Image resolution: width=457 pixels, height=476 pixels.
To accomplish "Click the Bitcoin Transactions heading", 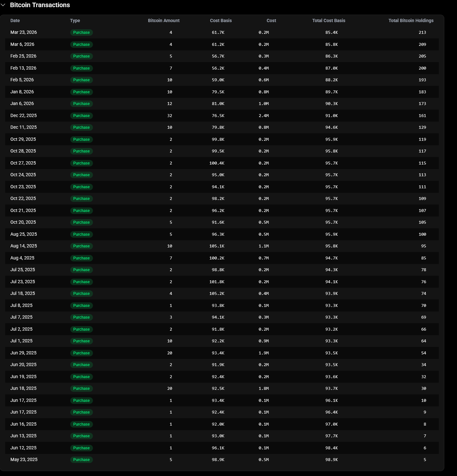I will click(40, 5).
